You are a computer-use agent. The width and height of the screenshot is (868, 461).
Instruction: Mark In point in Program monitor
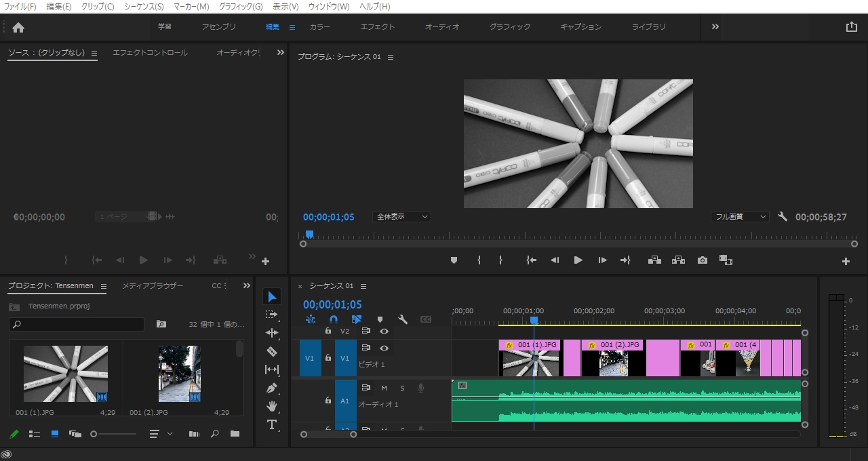click(479, 260)
